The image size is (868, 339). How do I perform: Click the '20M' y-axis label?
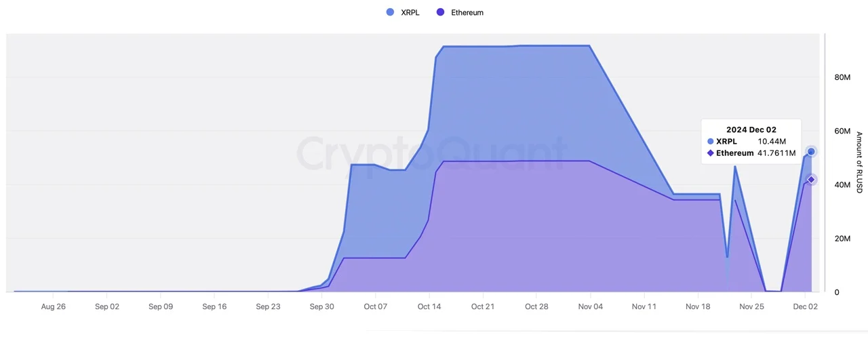[x=842, y=239]
